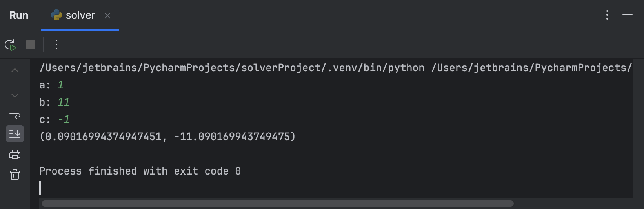Click the solver Python file icon

56,15
